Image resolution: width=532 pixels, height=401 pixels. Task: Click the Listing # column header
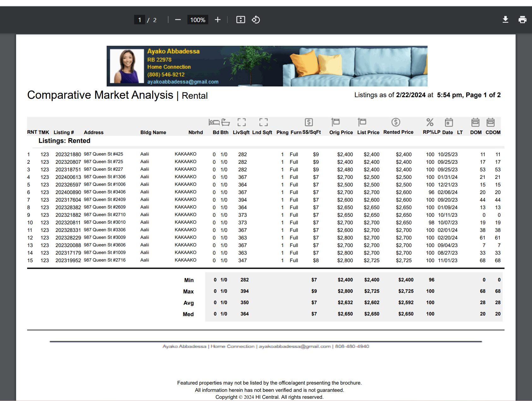[x=64, y=133]
